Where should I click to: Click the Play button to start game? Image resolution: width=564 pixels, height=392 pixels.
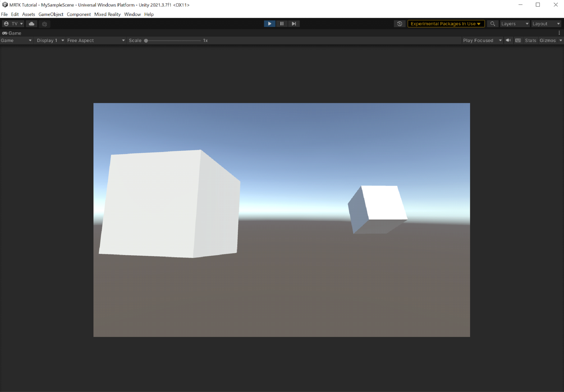269,23
